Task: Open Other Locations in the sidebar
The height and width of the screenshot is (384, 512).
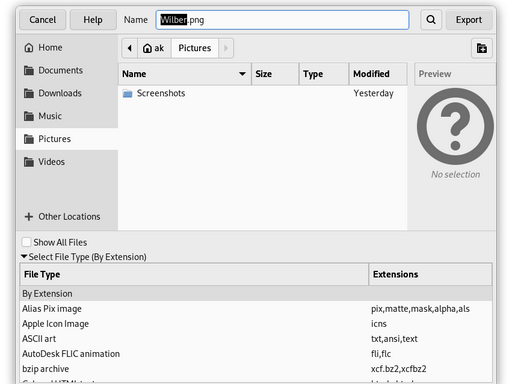Action: [x=67, y=217]
